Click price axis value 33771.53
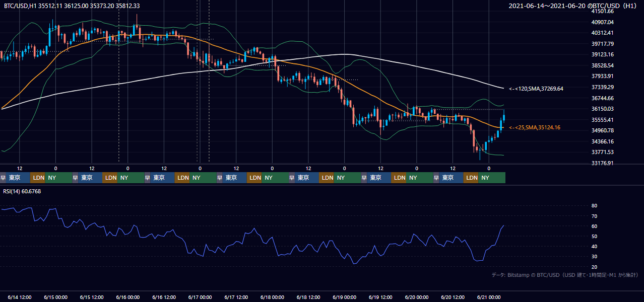The image size is (644, 302). (602, 152)
